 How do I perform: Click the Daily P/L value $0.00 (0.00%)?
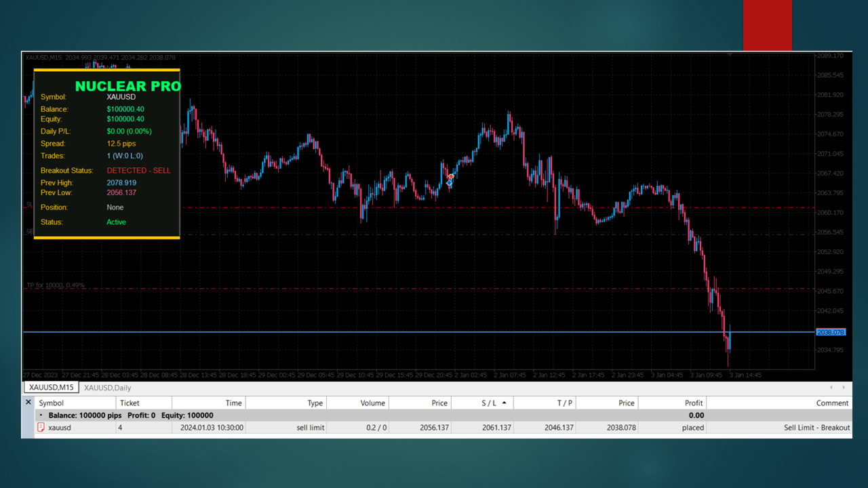click(130, 131)
